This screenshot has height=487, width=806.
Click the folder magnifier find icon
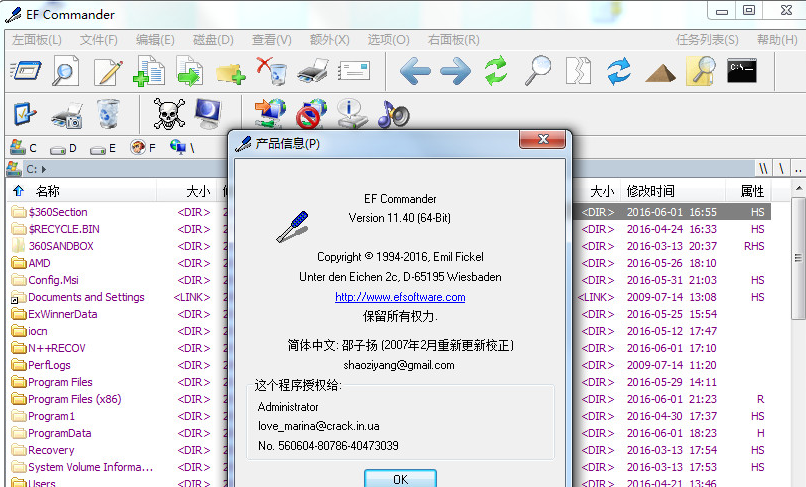(x=701, y=71)
